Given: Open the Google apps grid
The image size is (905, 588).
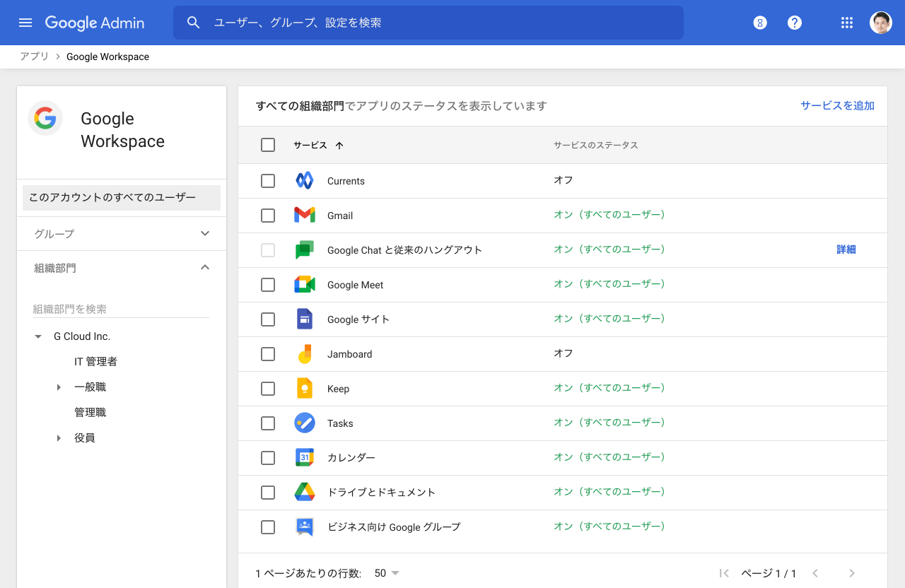Looking at the screenshot, I should [x=847, y=23].
